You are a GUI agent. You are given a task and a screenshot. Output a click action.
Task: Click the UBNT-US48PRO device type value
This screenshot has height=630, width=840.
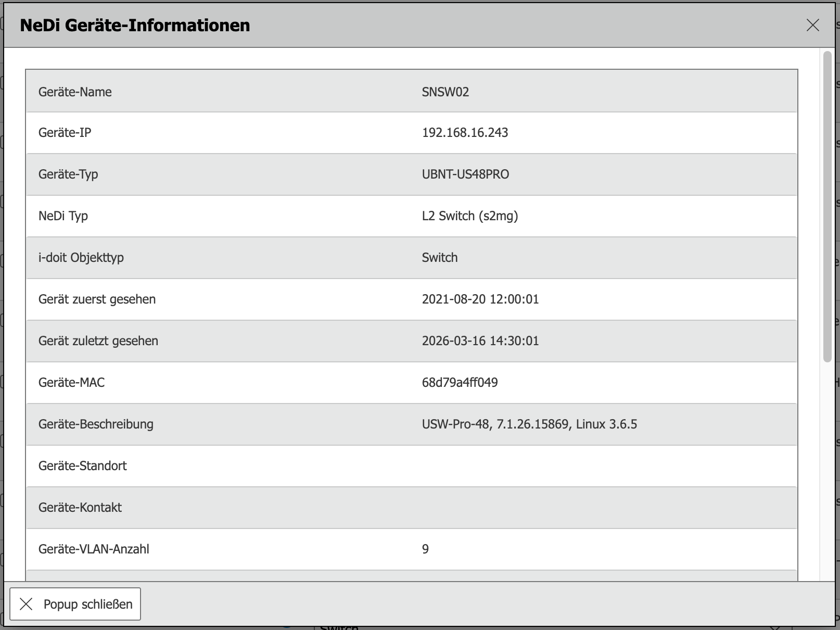[x=465, y=174]
